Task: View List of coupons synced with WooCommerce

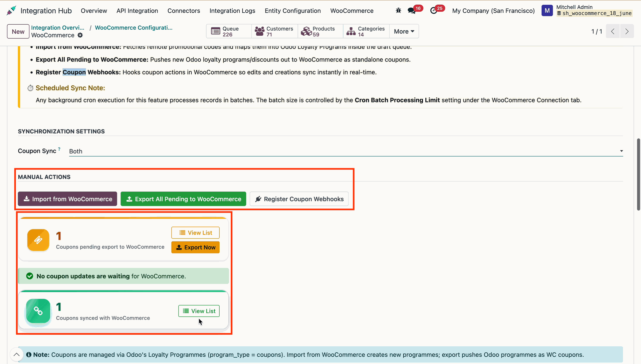Action: click(199, 311)
